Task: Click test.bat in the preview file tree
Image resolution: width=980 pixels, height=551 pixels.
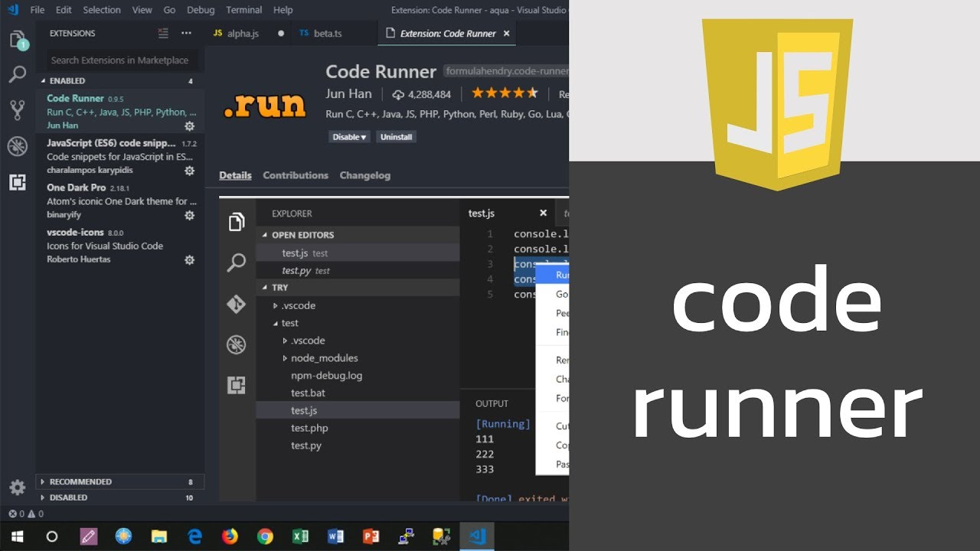Action: [308, 393]
